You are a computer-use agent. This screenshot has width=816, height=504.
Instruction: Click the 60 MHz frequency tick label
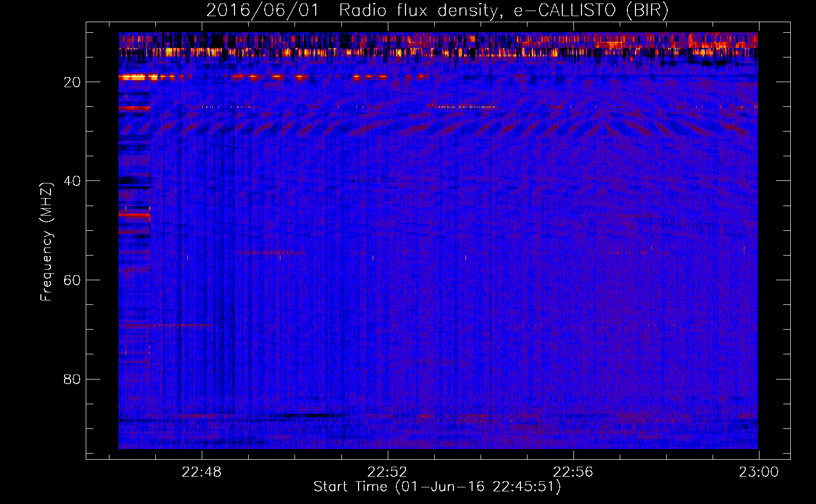coord(73,280)
